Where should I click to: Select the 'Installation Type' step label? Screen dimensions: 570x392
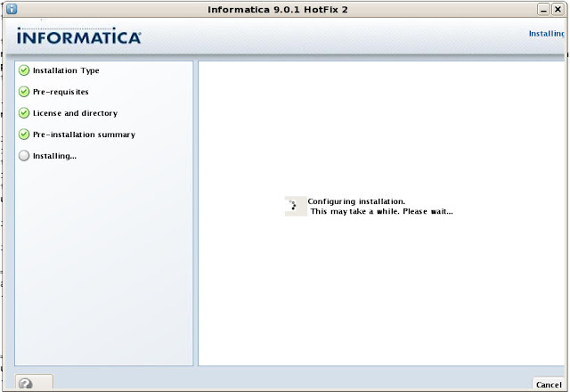[66, 70]
